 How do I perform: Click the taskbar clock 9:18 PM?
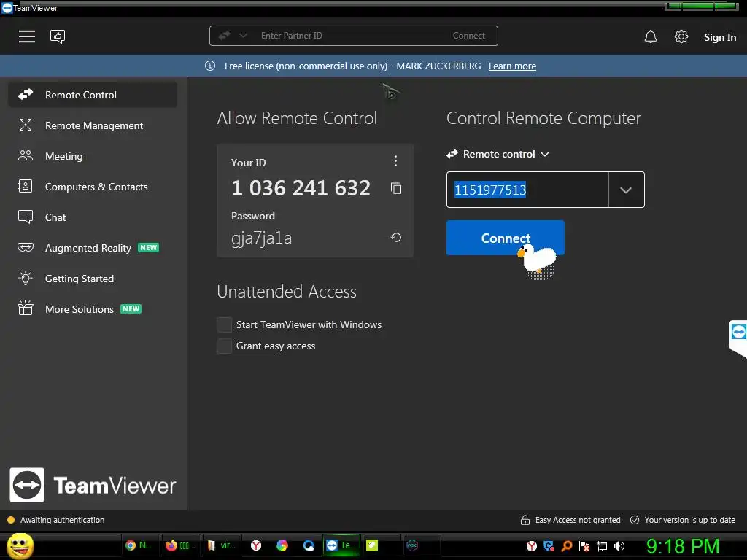point(683,546)
